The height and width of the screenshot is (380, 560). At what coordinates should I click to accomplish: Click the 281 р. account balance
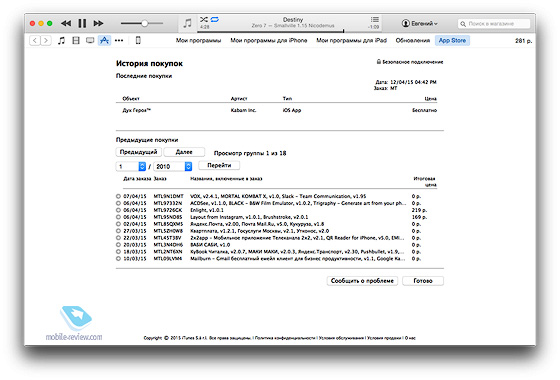[523, 41]
